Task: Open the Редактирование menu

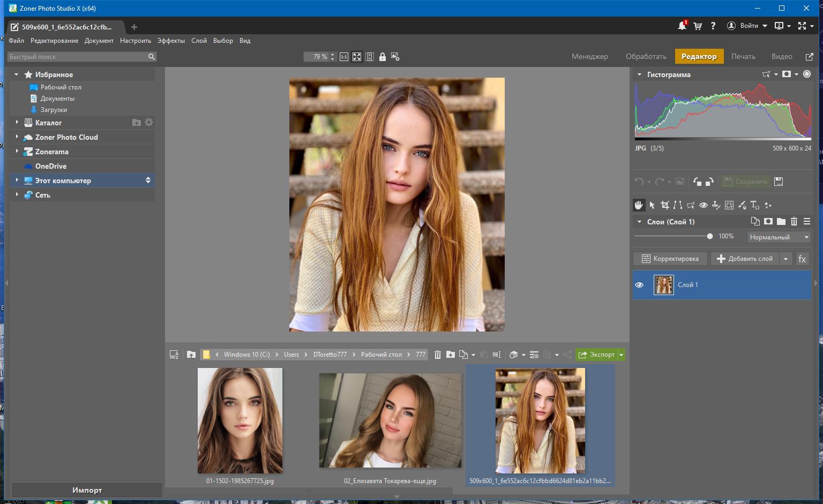Action: pyautogui.click(x=54, y=41)
